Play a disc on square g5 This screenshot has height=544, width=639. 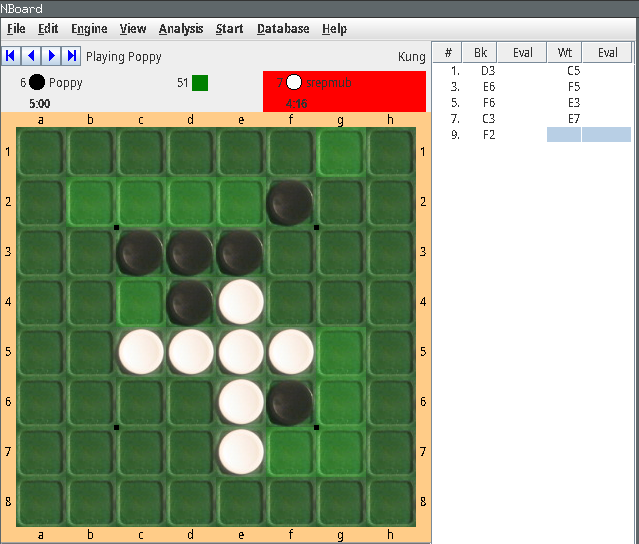pos(341,352)
